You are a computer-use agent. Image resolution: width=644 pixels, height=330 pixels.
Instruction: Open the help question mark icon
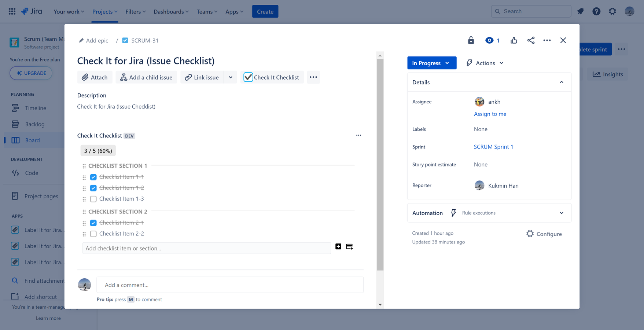click(x=596, y=11)
